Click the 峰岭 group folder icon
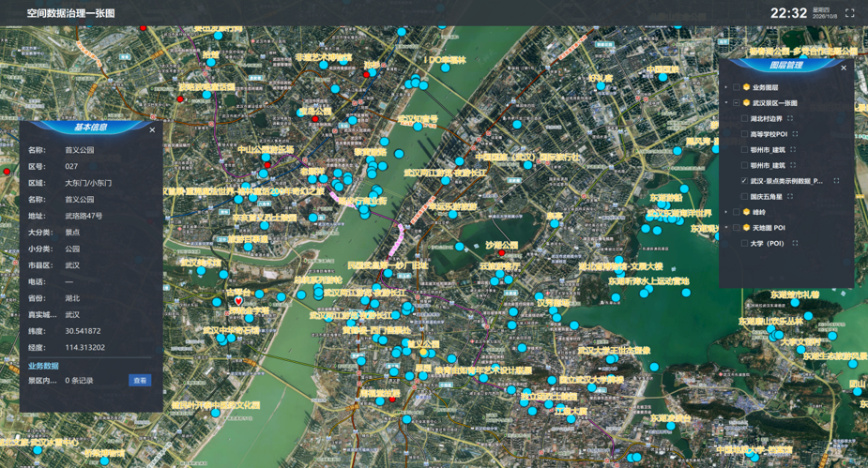 pos(746,212)
